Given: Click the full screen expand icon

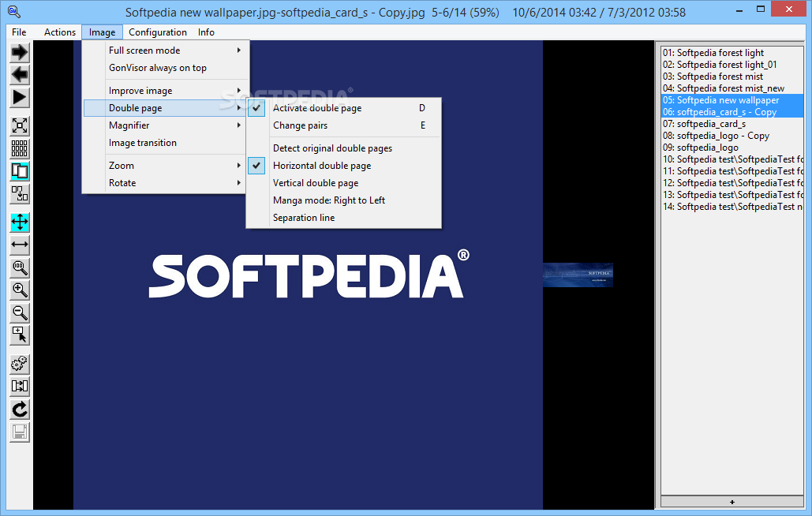Looking at the screenshot, I should [20, 125].
